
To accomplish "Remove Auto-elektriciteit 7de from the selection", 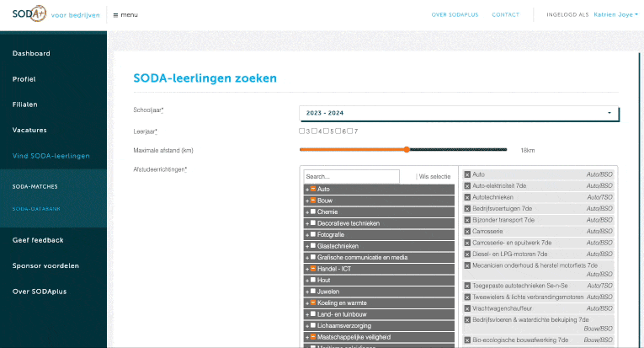I will [x=467, y=185].
